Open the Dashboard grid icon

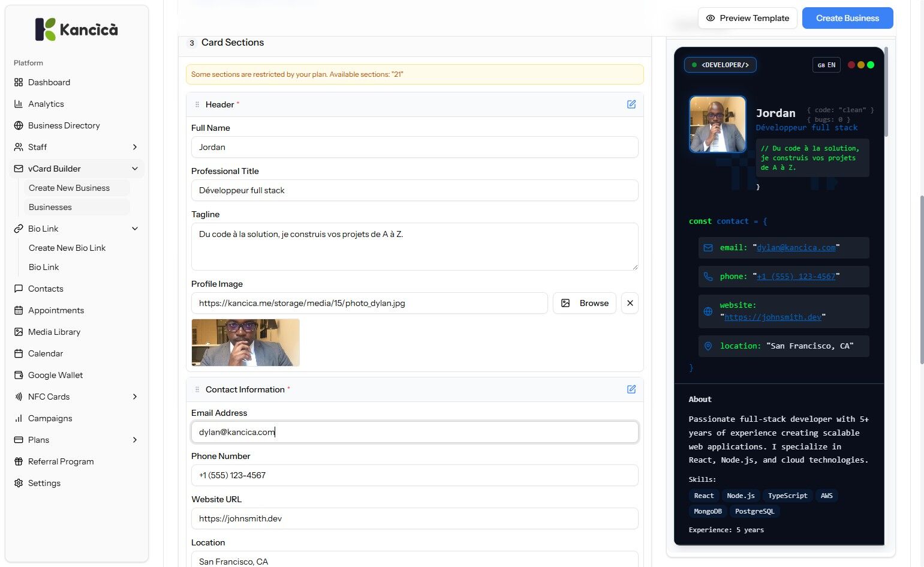tap(19, 82)
